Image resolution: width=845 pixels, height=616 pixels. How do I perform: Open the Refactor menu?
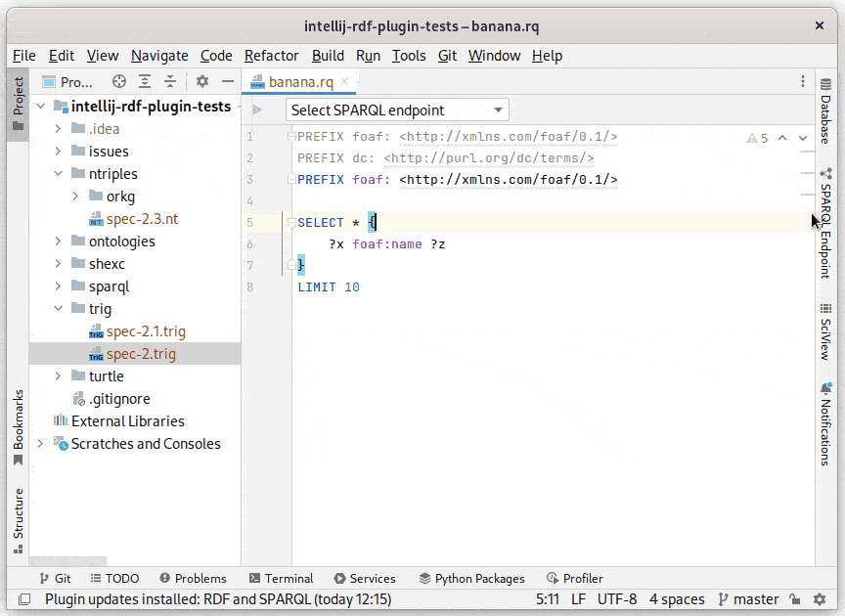[271, 56]
